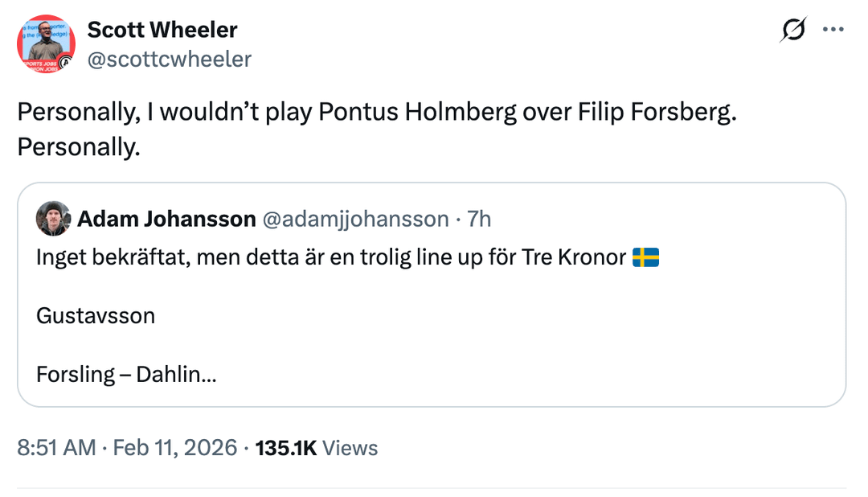
Task: Open Scott Wheeler's profile avatar
Action: click(46, 44)
